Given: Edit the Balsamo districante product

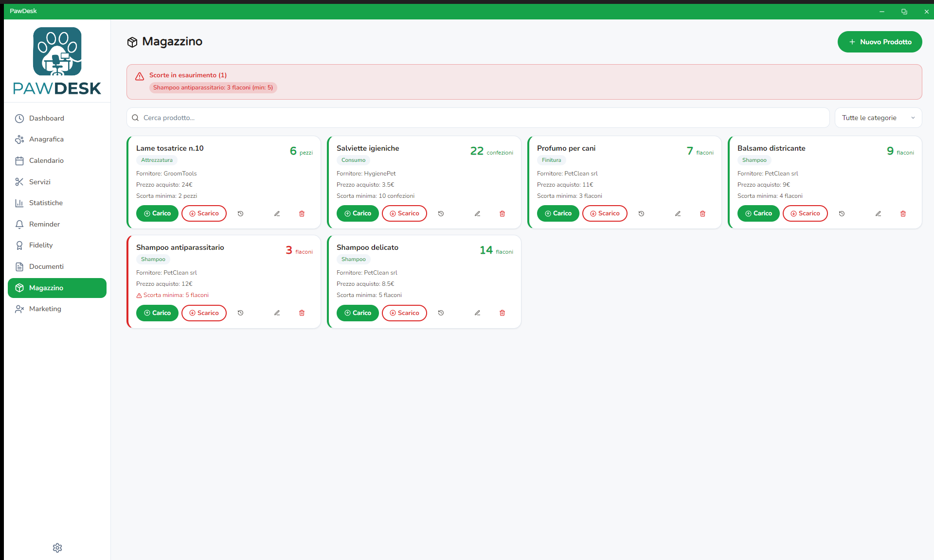Looking at the screenshot, I should [878, 213].
